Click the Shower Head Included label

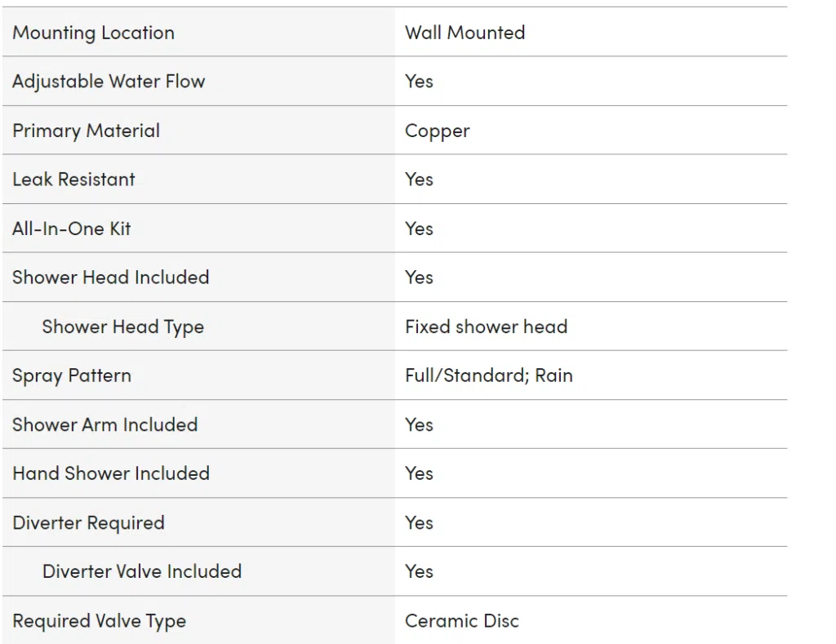(x=111, y=278)
